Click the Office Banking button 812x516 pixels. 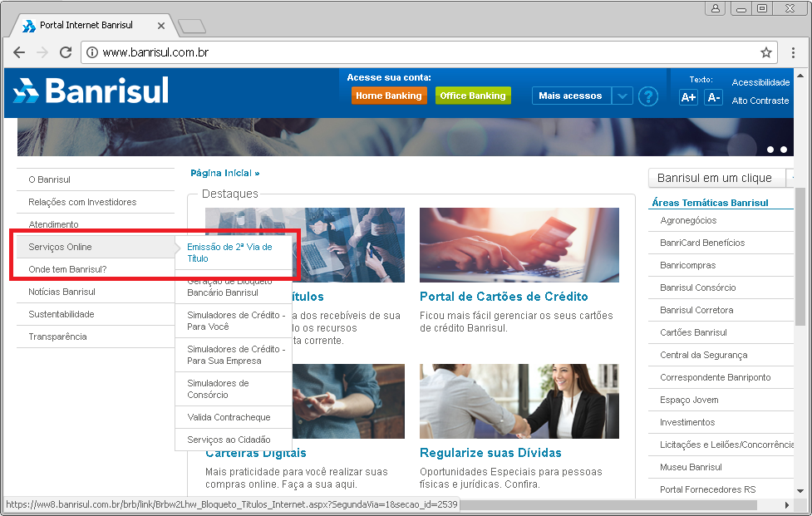473,96
